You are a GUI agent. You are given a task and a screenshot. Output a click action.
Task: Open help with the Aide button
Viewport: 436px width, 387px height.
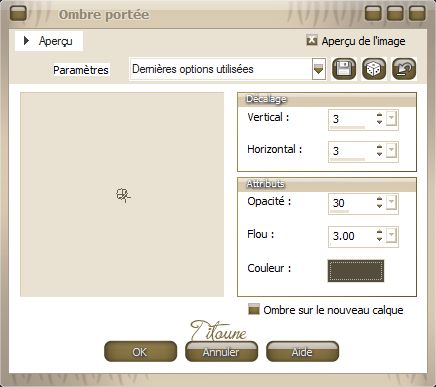[x=302, y=351]
